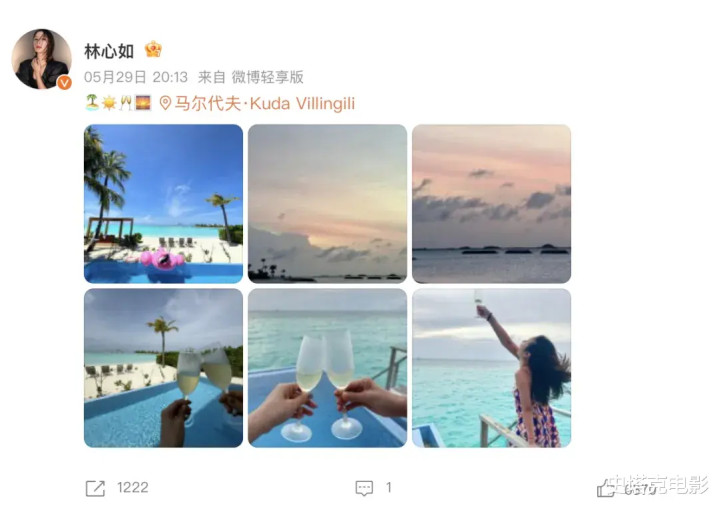Click the repost count 1222
The image size is (719, 508).
coord(133,487)
